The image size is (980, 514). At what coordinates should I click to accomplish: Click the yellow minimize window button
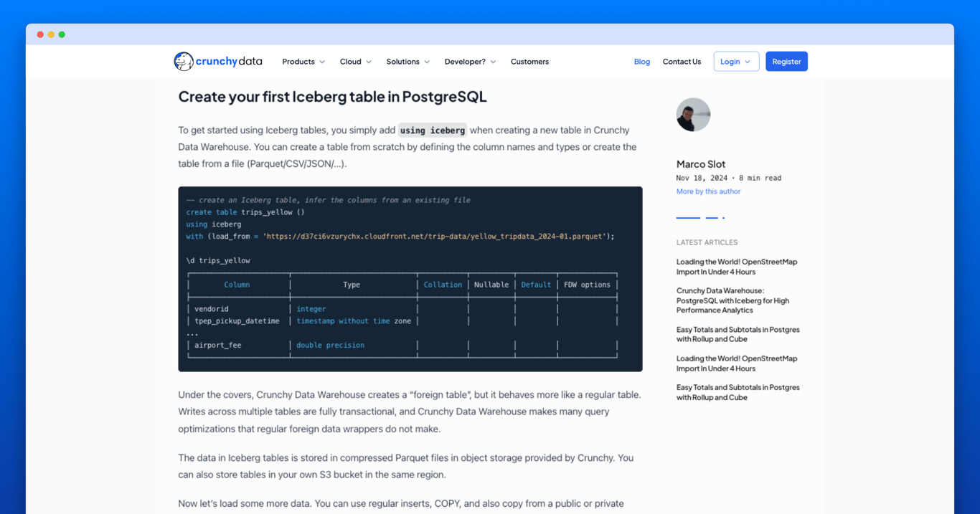coord(51,34)
